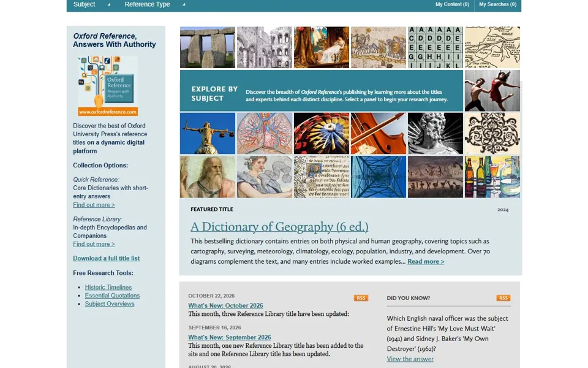Viewport: 588px width, 368px height.
Task: Open Historic Timelines link
Action: [108, 287]
